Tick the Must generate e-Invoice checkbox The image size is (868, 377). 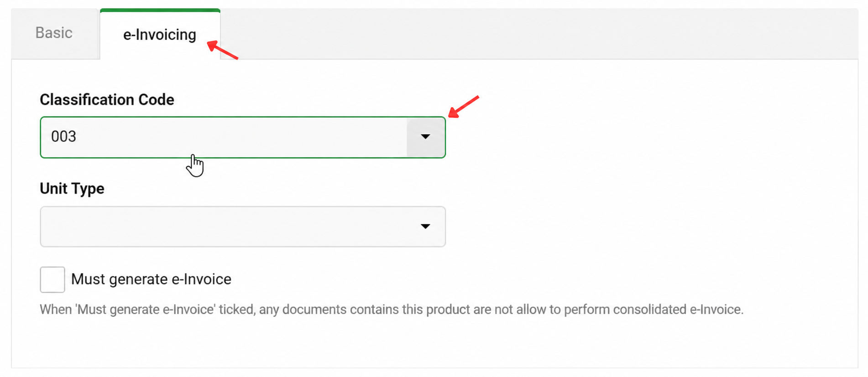tap(52, 279)
